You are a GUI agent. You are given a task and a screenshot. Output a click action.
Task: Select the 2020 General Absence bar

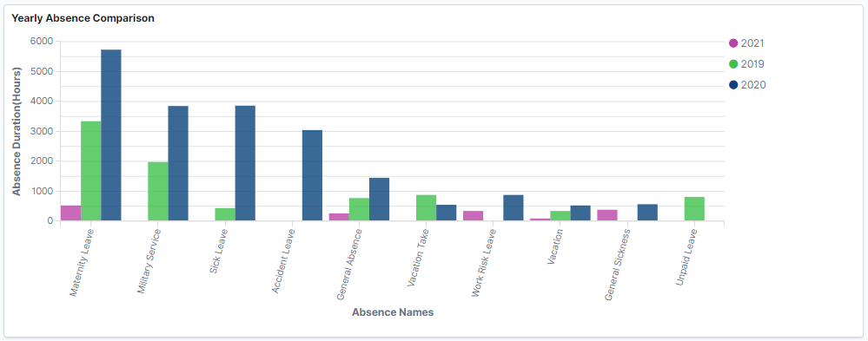pos(379,200)
